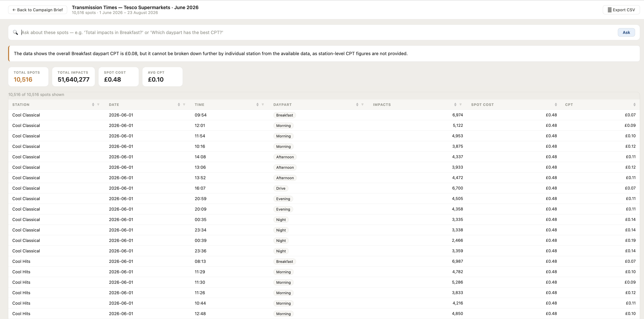Click the impacts value 6,974
This screenshot has width=644, height=319.
pyautogui.click(x=458, y=115)
